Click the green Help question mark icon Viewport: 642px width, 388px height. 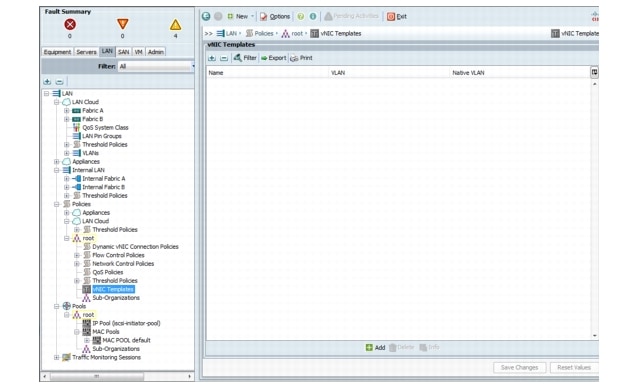301,16
